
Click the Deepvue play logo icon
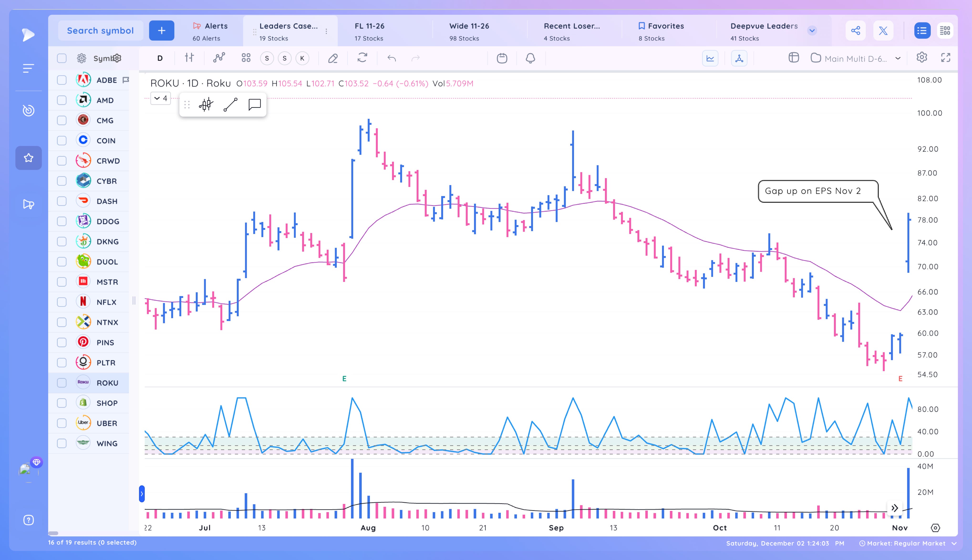pos(28,35)
